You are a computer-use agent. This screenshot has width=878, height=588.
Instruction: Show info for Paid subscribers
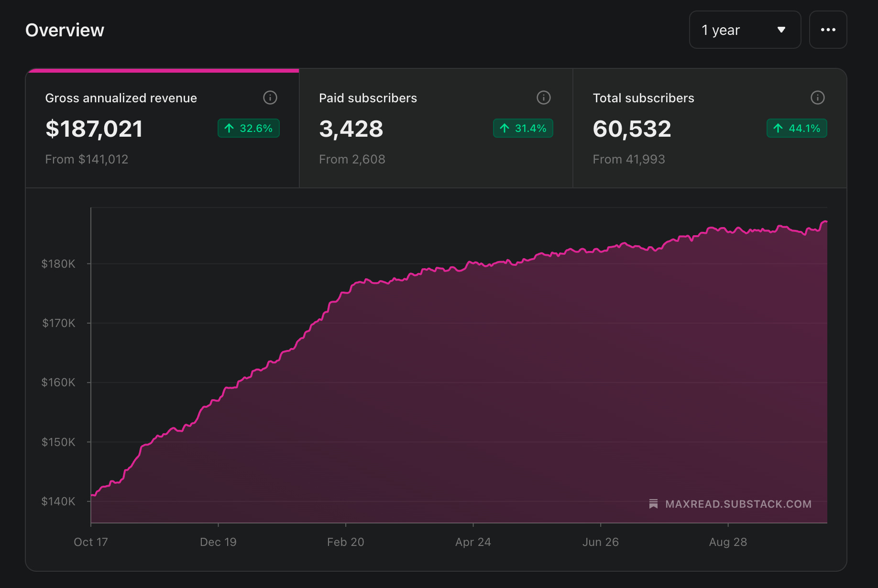click(544, 98)
